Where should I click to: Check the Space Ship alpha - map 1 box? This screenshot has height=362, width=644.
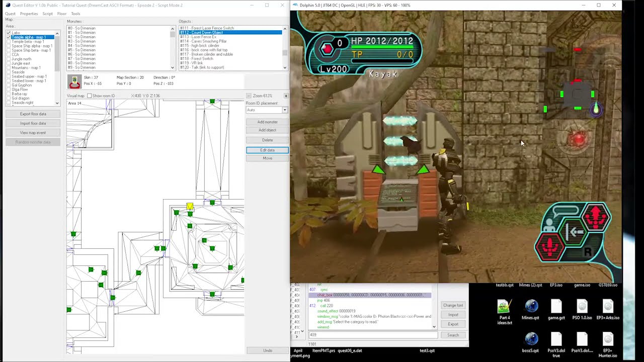click(x=9, y=46)
